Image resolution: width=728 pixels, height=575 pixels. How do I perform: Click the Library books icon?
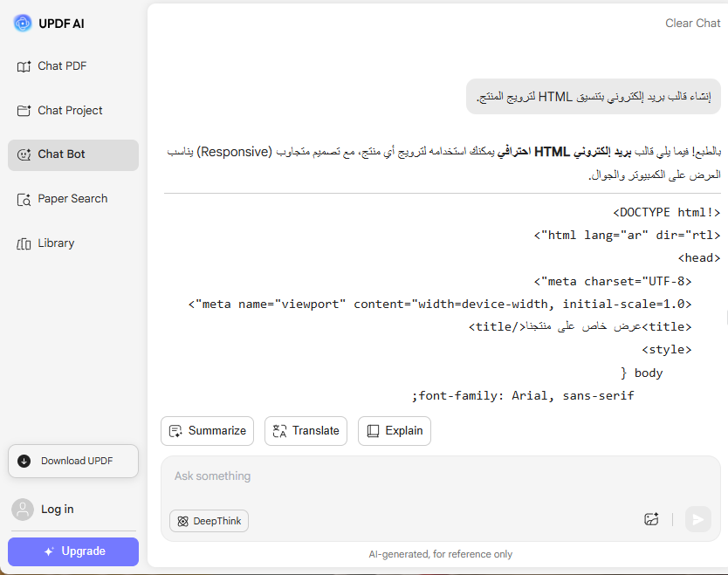point(24,243)
